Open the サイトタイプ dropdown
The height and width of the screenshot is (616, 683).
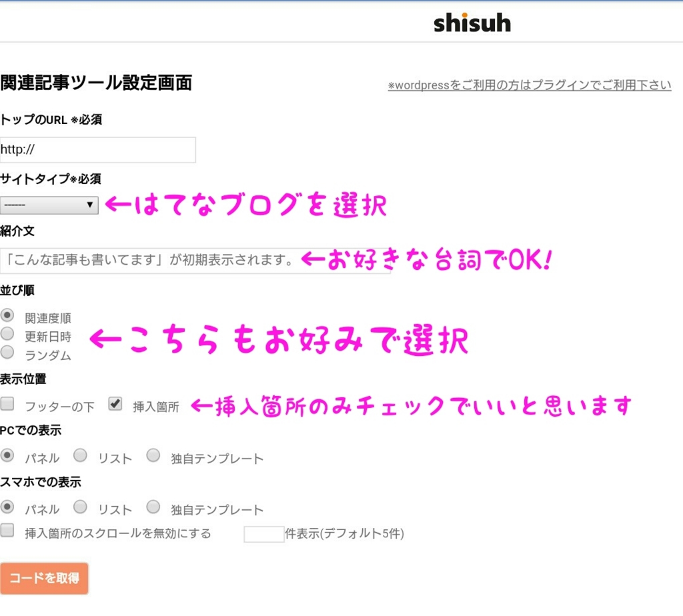pyautogui.click(x=48, y=205)
